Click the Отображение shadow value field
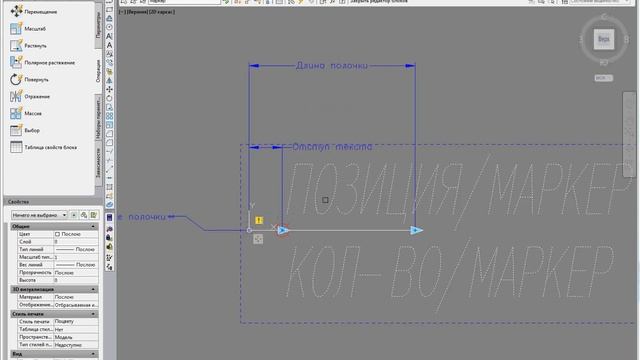This screenshot has width=640, height=360. (x=76, y=304)
